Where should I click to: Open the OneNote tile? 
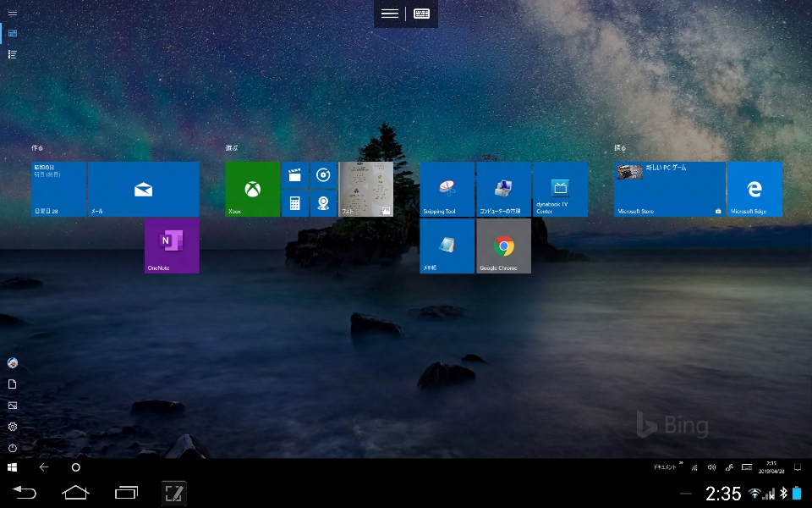pos(172,246)
